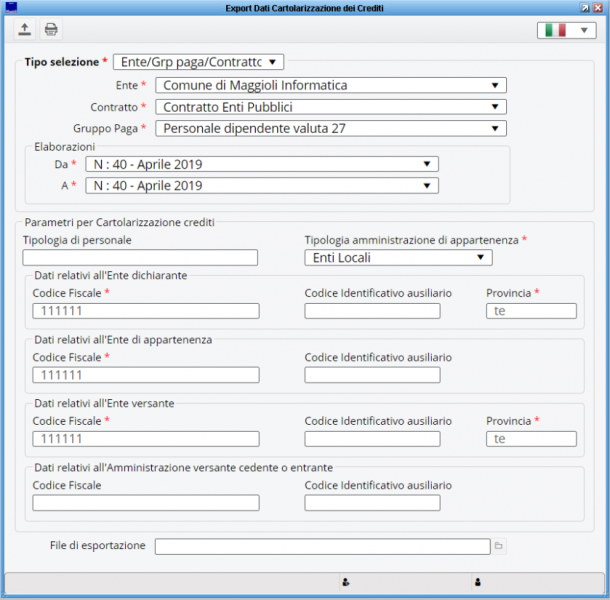This screenshot has width=610, height=600.
Task: Click Dati relativi all'Ente versante heading
Action: [x=104, y=403]
